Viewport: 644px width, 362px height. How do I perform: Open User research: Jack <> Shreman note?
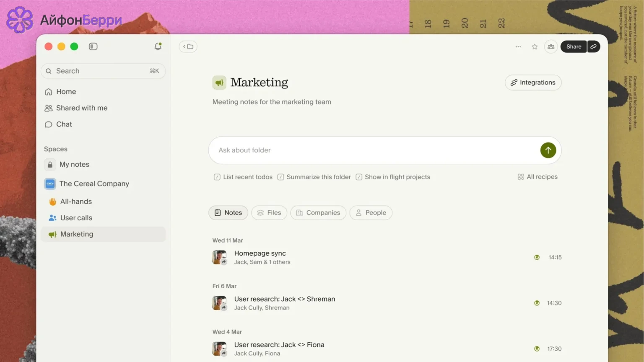pos(387,303)
